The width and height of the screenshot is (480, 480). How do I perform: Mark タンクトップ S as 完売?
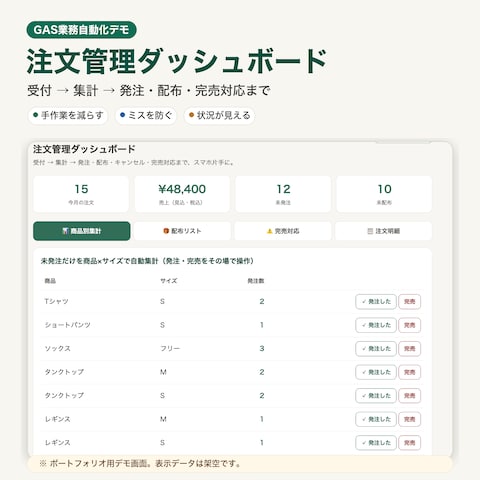(410, 396)
